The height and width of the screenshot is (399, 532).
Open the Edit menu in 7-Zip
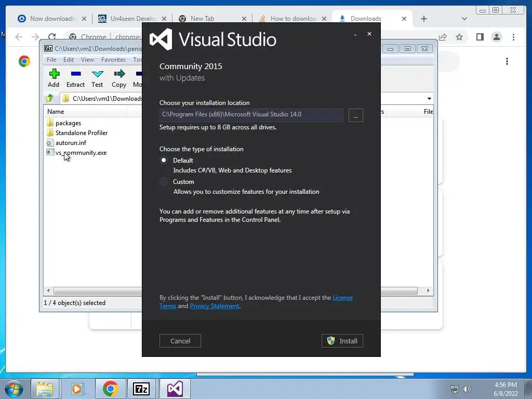[69, 60]
